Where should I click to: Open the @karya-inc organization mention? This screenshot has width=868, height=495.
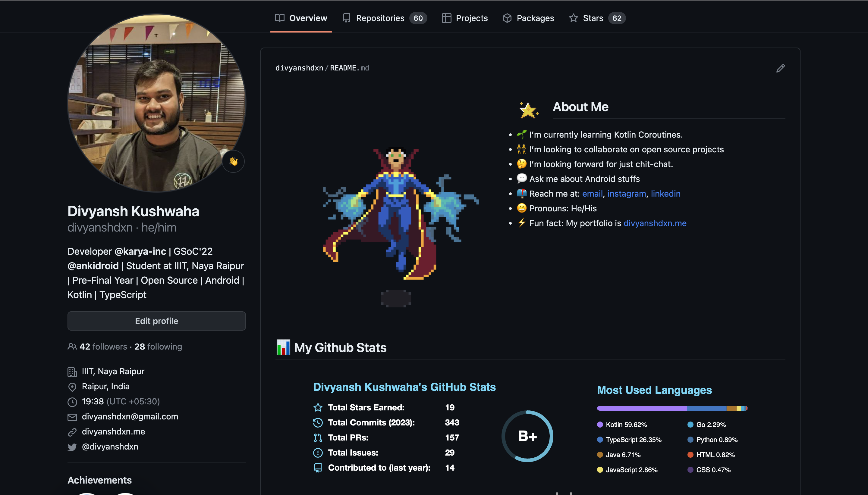coord(140,251)
